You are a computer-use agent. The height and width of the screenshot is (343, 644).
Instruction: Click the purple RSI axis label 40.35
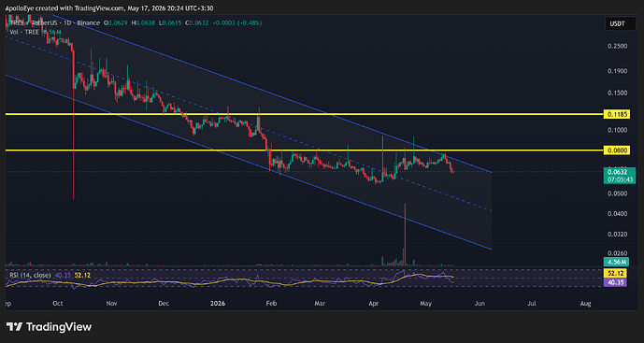(615, 282)
